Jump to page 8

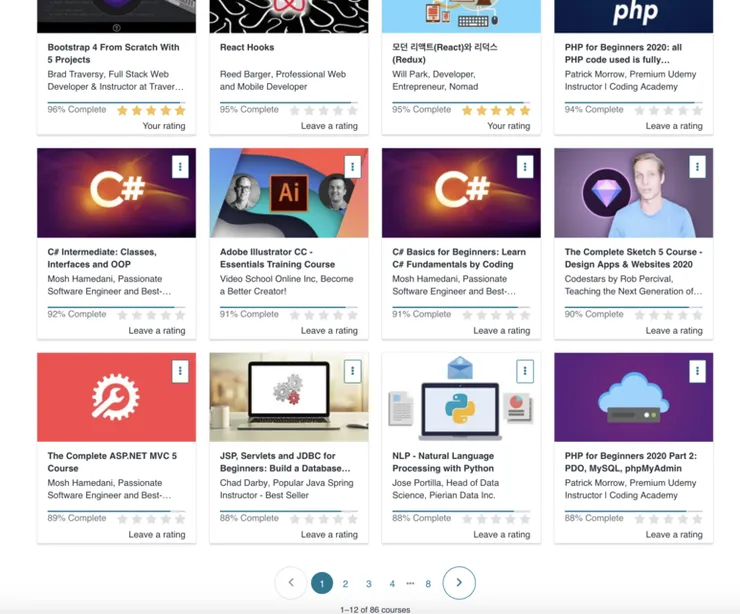tap(428, 584)
